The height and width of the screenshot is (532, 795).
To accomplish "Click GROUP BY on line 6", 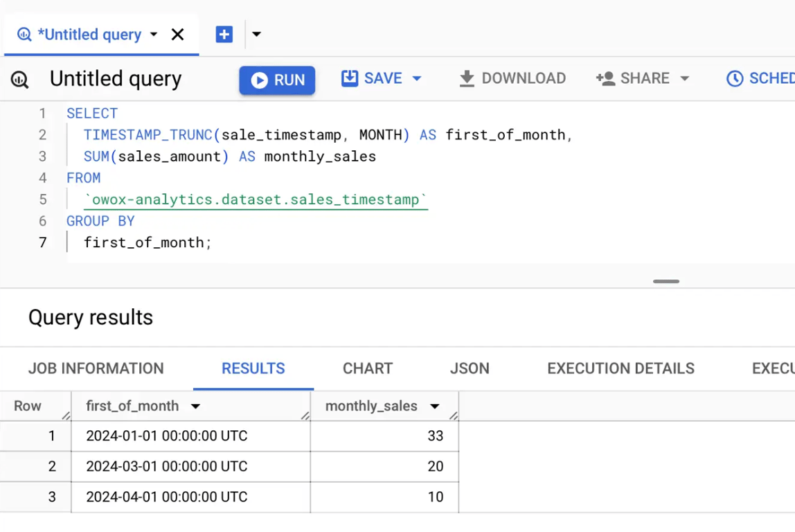I will pos(100,221).
